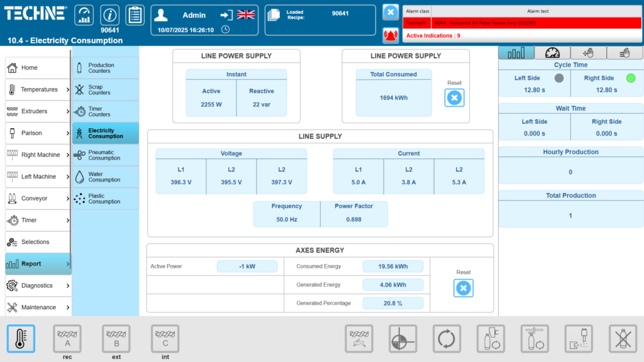Click the Frequency 50.0 Hz value
The image size is (644, 362).
(287, 219)
